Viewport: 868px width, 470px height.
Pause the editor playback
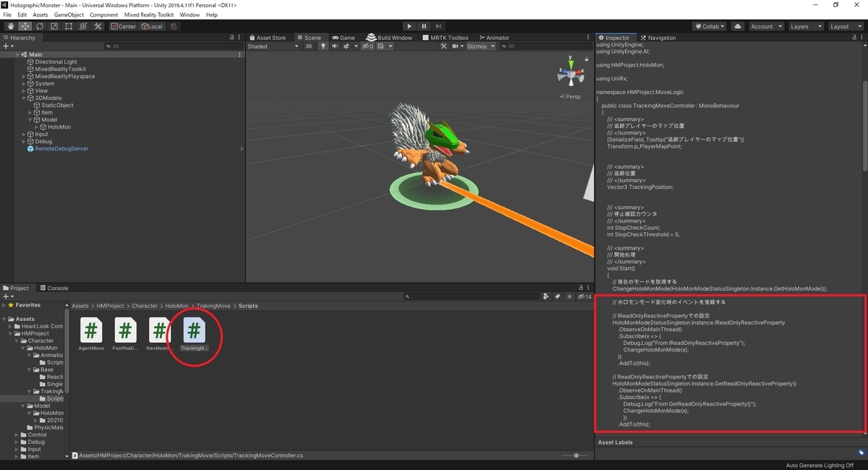pos(425,26)
